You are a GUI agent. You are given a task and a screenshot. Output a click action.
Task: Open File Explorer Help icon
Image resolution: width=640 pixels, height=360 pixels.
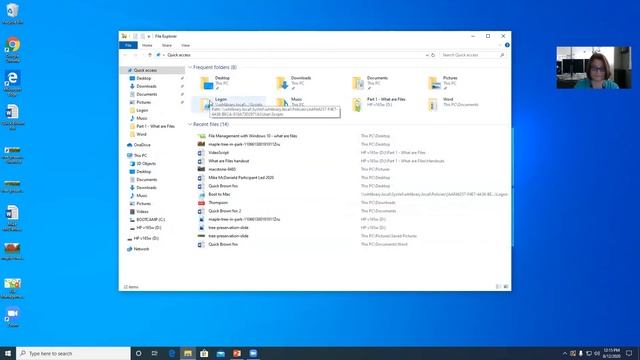tap(507, 45)
